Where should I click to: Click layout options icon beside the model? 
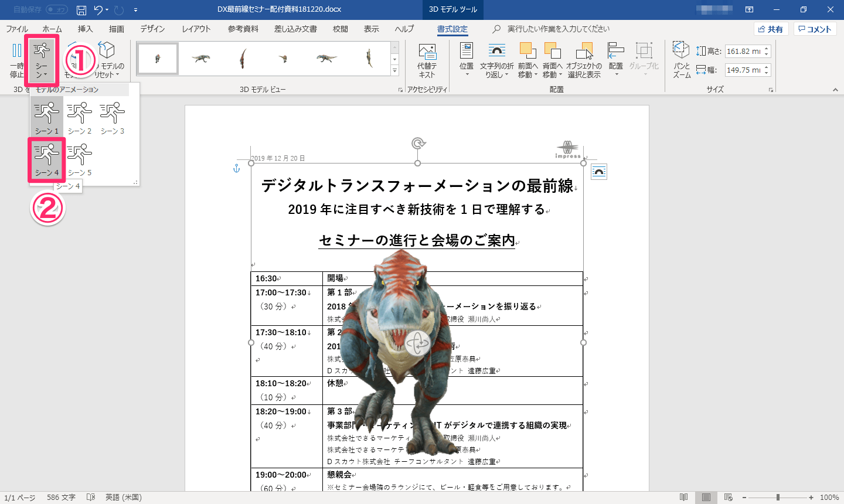[x=599, y=172]
